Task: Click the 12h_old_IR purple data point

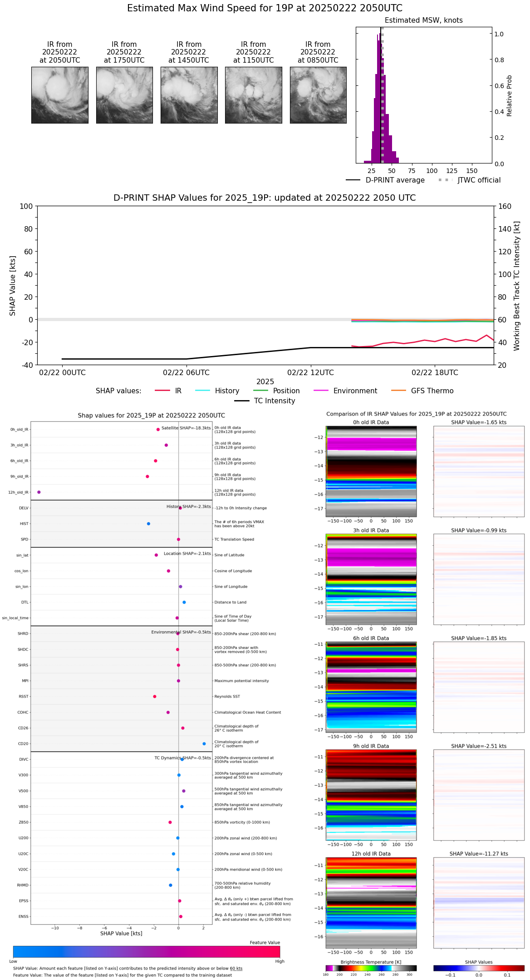Action: pyautogui.click(x=39, y=492)
